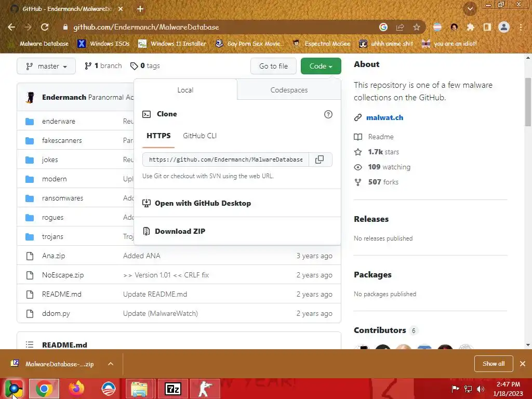Click the stars icon in About
The width and height of the screenshot is (532, 399).
click(x=358, y=152)
